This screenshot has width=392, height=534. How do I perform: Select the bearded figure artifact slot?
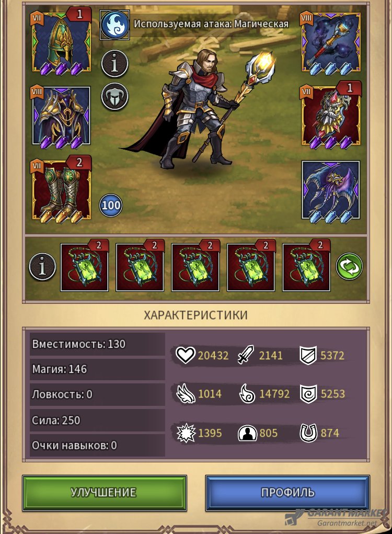331,117
